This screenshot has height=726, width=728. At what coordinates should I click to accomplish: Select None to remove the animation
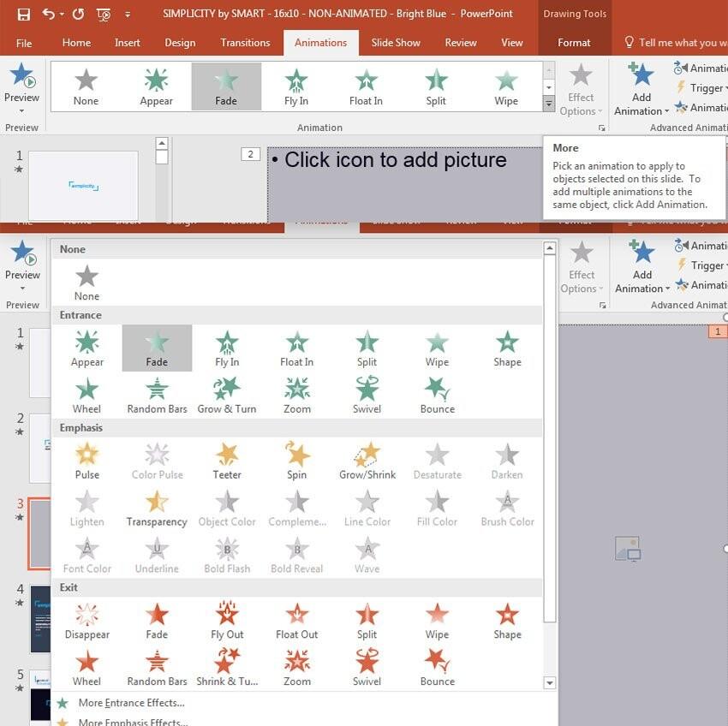click(87, 278)
